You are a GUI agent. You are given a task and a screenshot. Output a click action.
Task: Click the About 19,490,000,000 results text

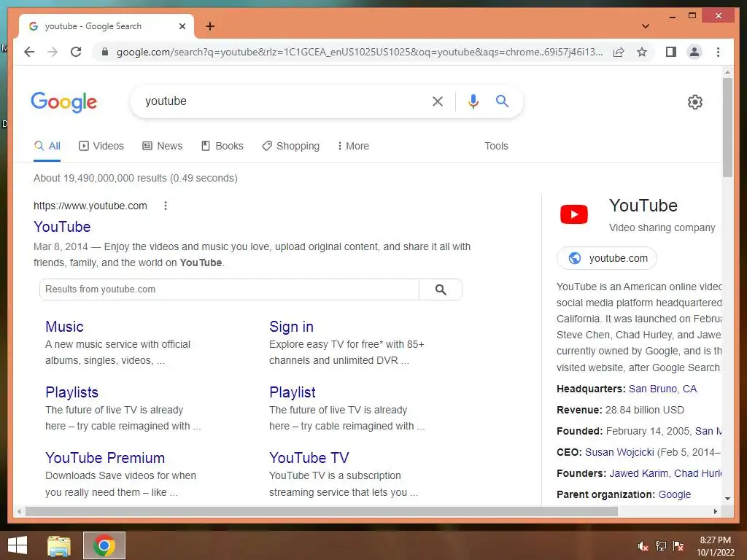click(135, 178)
